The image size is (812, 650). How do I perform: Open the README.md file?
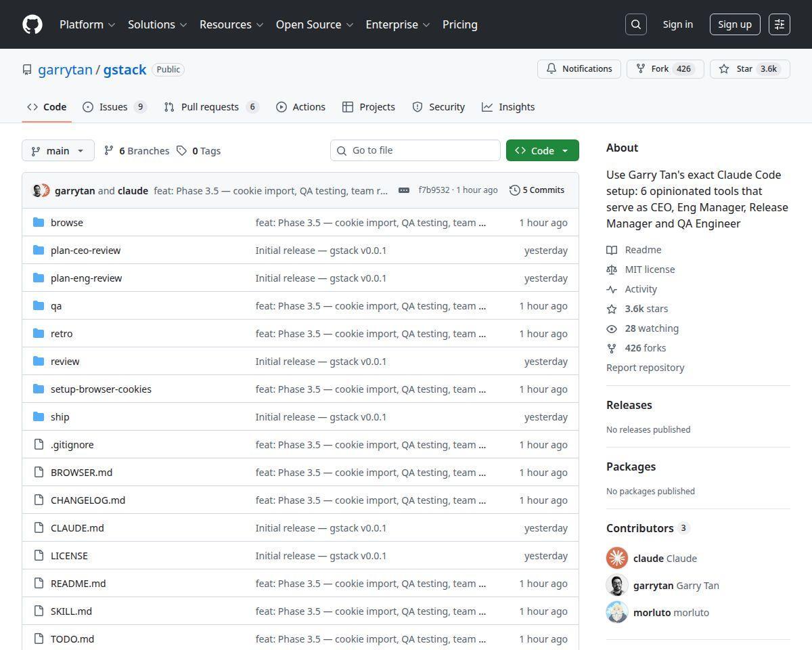pyautogui.click(x=78, y=583)
